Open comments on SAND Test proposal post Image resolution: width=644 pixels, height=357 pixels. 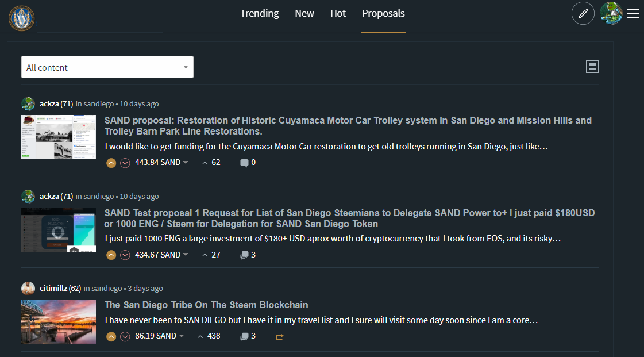pyautogui.click(x=248, y=255)
